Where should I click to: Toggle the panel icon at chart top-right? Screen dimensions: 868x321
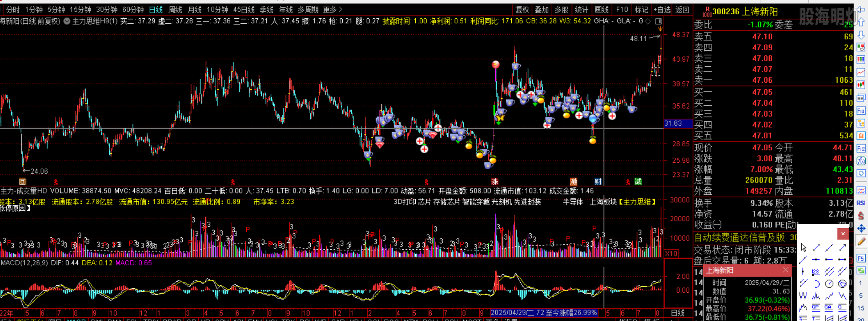[x=658, y=21]
